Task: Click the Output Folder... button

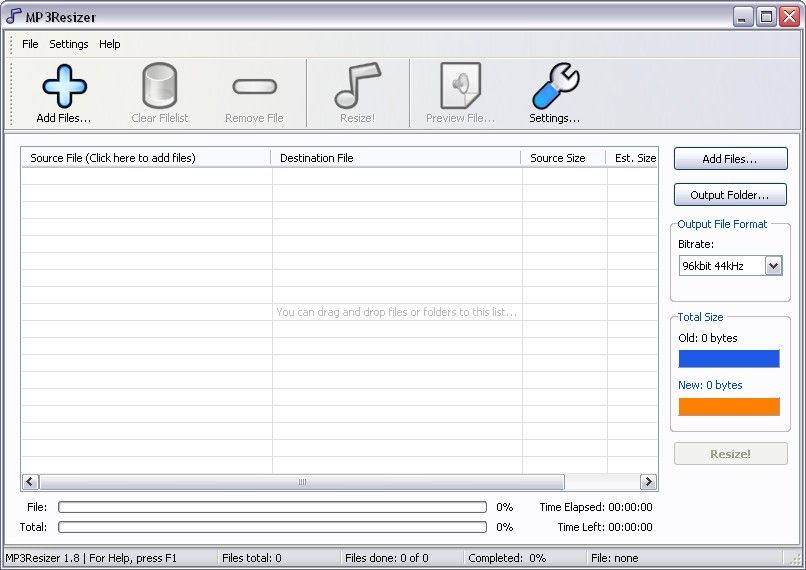Action: 730,195
